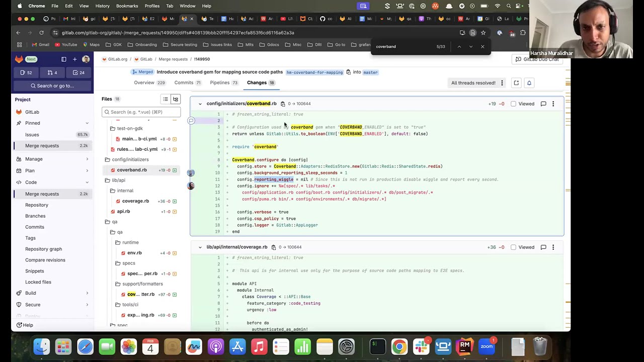Collapse the Code sidebar section

52,182
